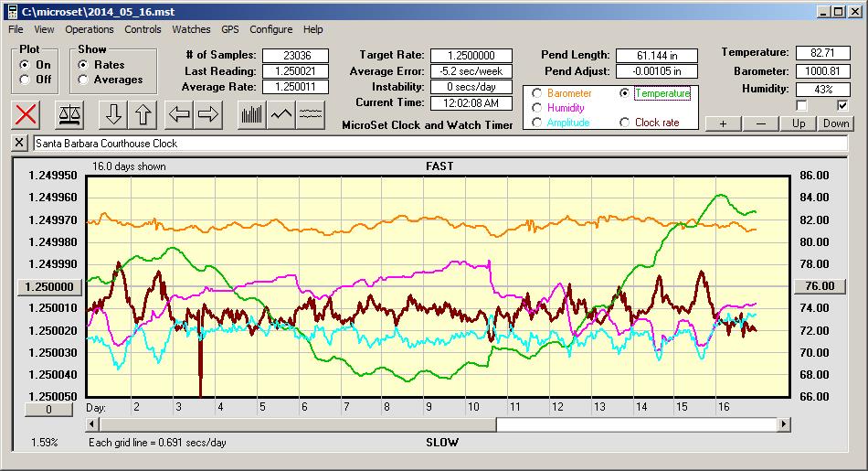The image size is (868, 471).
Task: Click the horizontal scrollbar right arrow
Action: click(x=783, y=424)
